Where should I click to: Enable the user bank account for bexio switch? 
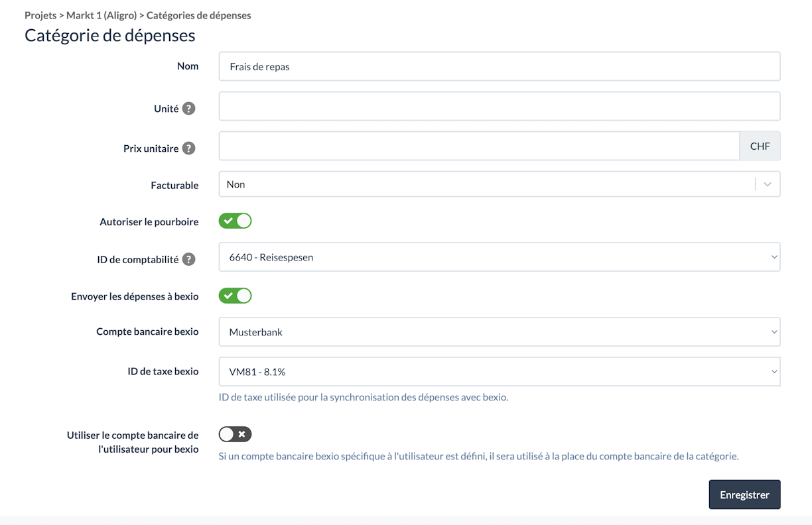click(x=235, y=434)
